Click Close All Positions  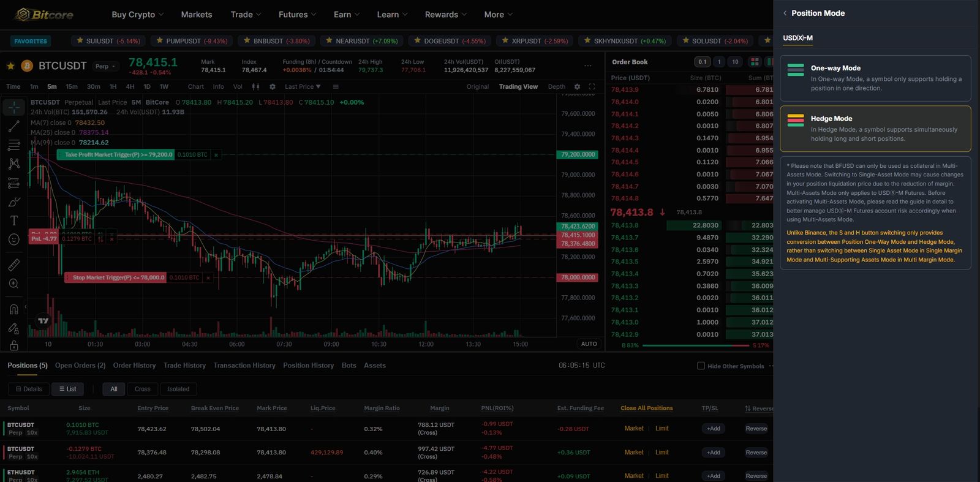[x=646, y=409]
